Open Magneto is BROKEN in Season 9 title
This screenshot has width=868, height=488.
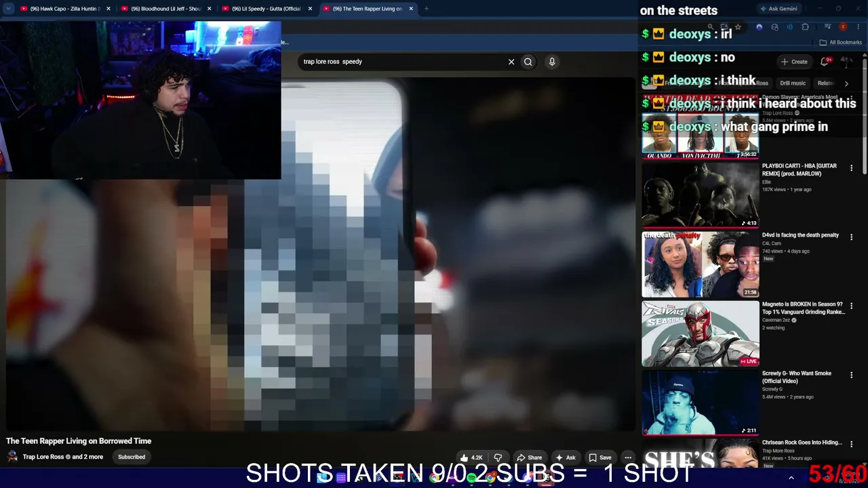click(x=804, y=308)
